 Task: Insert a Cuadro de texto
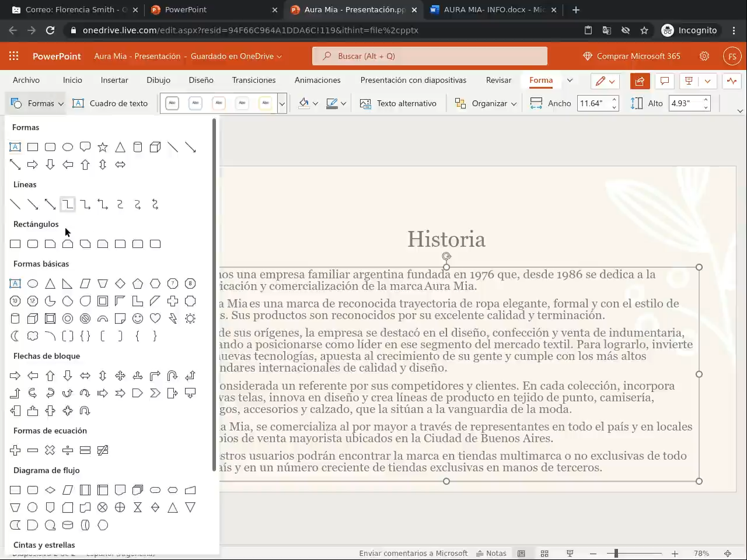(x=110, y=103)
